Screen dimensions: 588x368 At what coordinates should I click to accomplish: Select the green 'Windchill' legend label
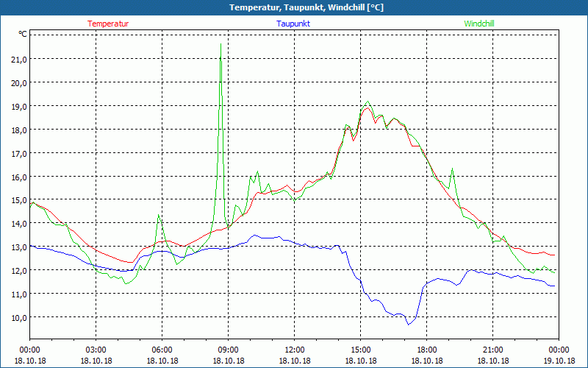click(x=479, y=24)
